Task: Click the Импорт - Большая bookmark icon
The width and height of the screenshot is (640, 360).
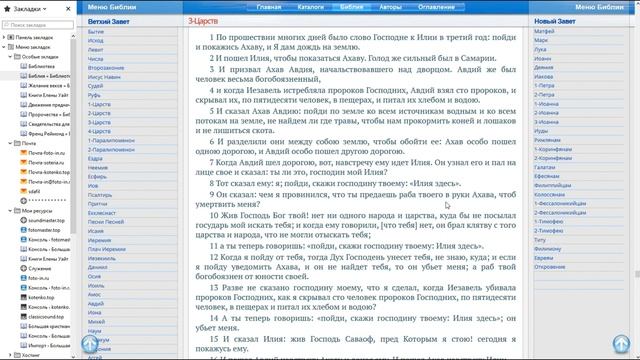Action: pos(24,345)
